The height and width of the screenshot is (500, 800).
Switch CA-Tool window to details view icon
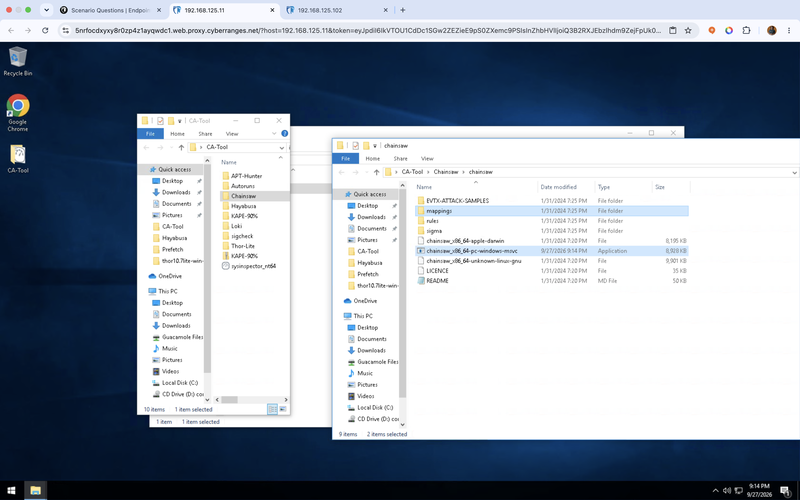tap(272, 409)
